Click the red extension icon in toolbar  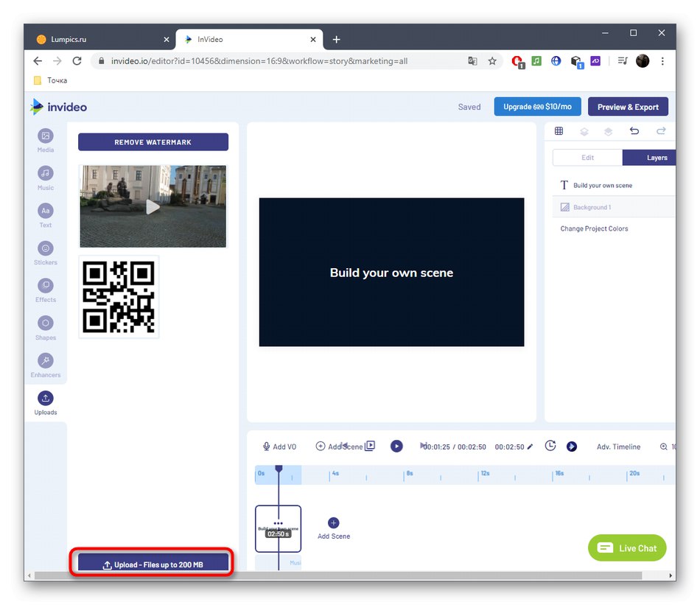point(518,61)
